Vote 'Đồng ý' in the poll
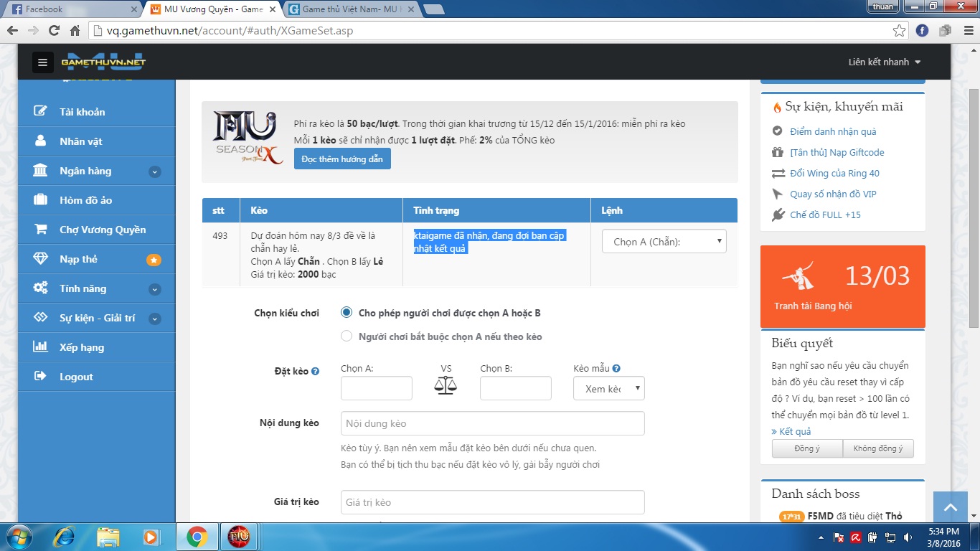980x551 pixels. pyautogui.click(x=807, y=448)
